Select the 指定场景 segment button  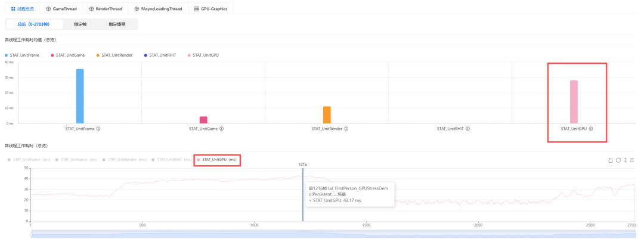tap(117, 24)
